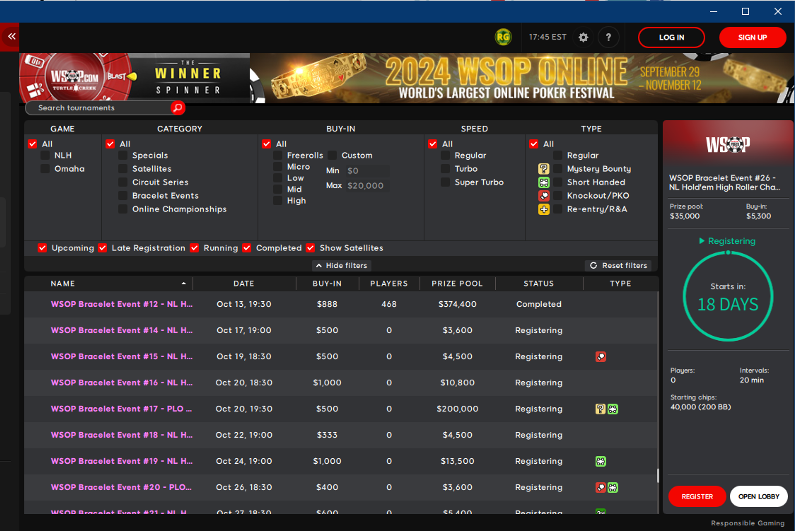The width and height of the screenshot is (795, 531).
Task: Sort by NAME column arrow
Action: [184, 284]
